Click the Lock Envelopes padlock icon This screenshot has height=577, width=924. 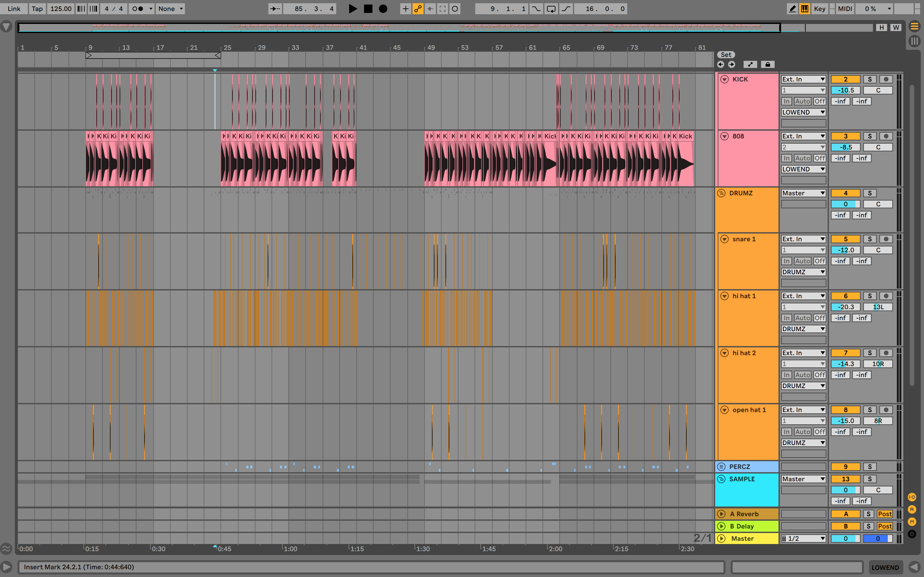pyautogui.click(x=768, y=64)
